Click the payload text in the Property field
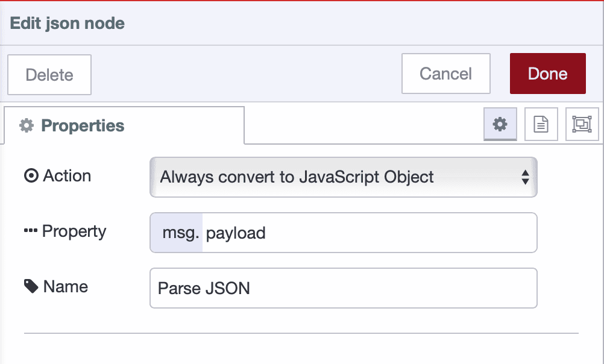Image resolution: width=604 pixels, height=364 pixels. [x=235, y=233]
